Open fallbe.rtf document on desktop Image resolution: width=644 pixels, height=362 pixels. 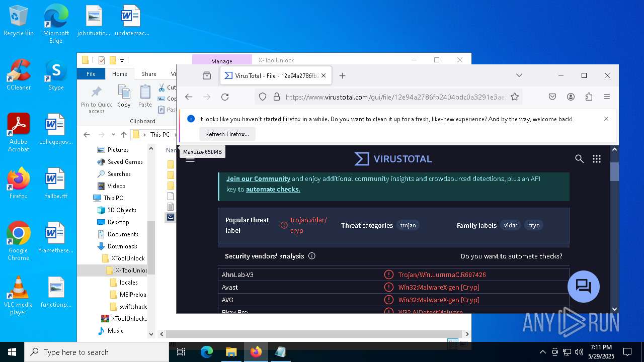(56, 184)
